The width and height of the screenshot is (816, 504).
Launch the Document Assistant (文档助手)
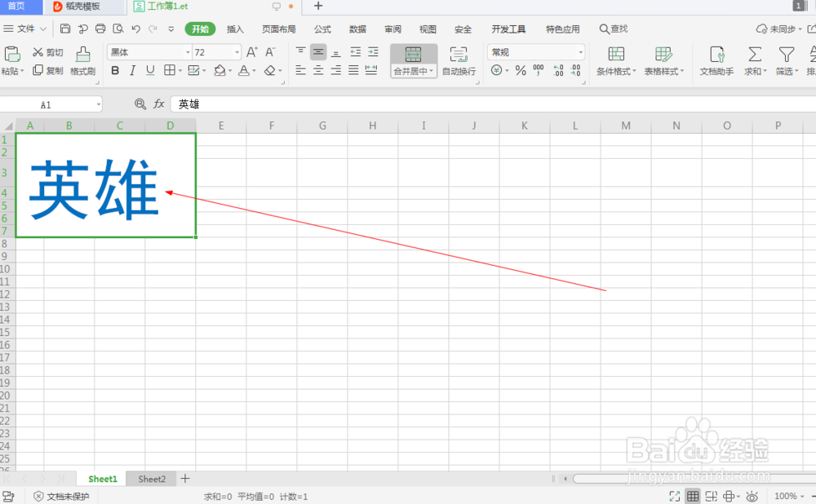(x=716, y=61)
